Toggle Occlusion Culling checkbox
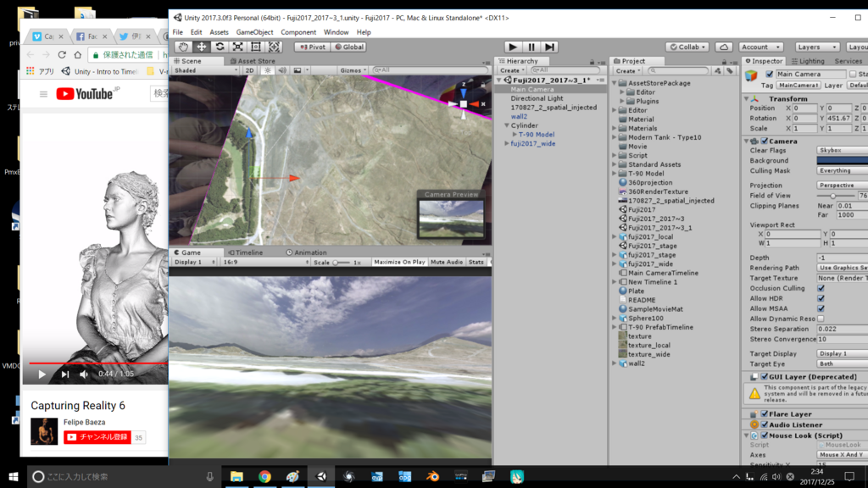 click(x=821, y=288)
